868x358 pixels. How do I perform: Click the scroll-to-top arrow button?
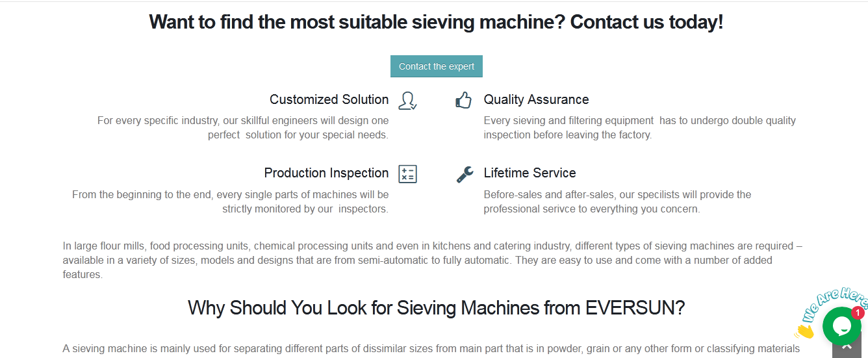click(x=847, y=348)
